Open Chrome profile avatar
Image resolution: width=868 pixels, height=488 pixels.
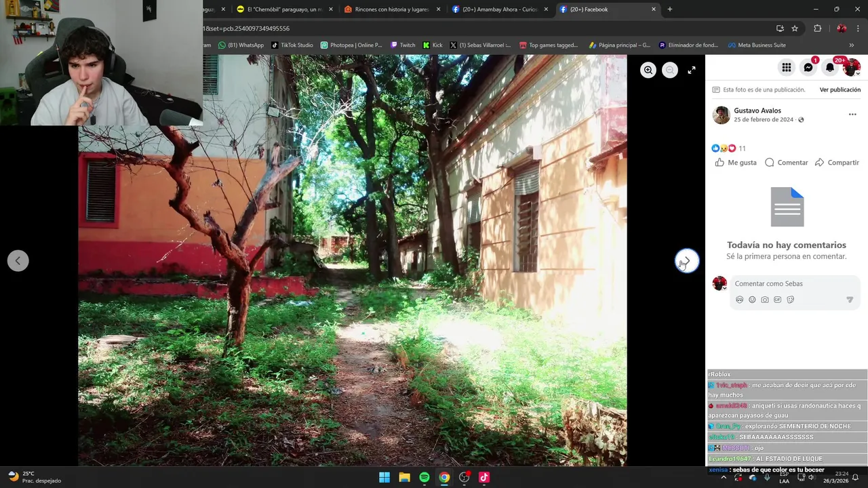pyautogui.click(x=842, y=28)
